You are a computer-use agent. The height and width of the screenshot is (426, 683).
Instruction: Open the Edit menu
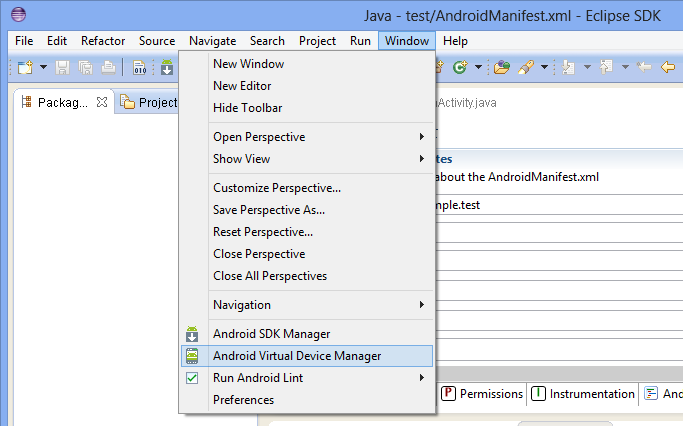[x=57, y=41]
